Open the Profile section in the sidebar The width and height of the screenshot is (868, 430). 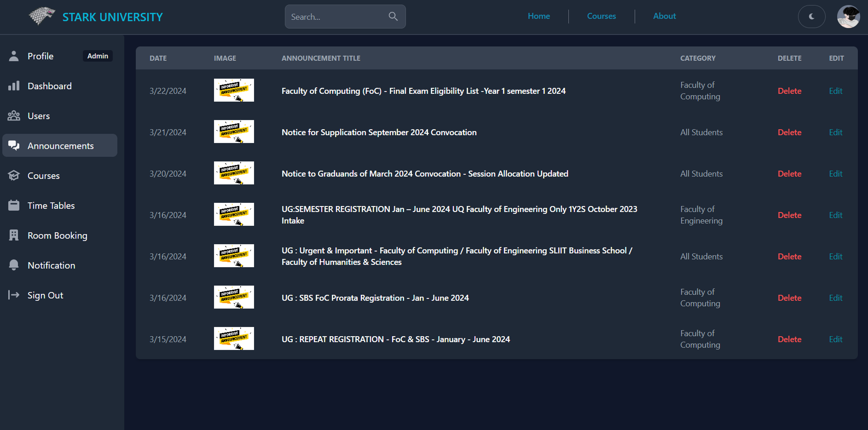click(41, 56)
